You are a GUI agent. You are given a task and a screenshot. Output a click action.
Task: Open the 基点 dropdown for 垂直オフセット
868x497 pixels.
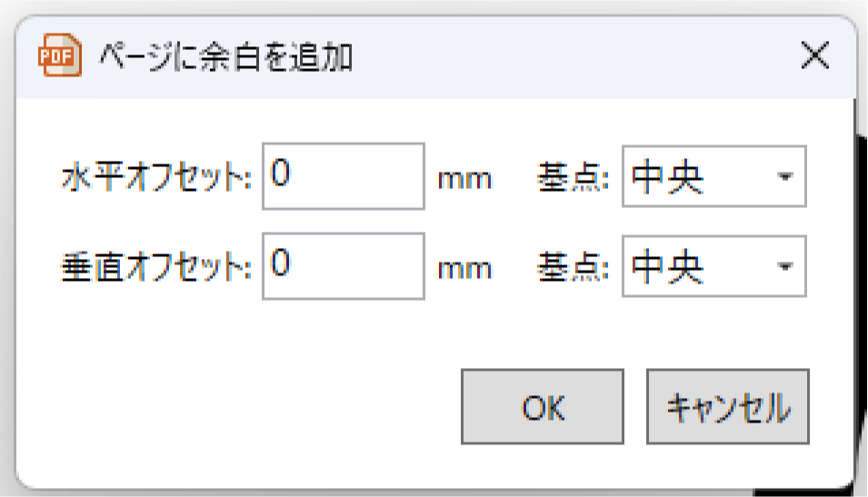tap(713, 266)
